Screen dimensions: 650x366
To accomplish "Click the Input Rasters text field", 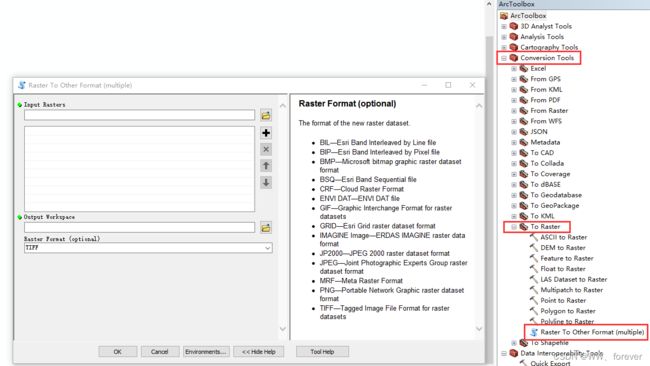I will (x=139, y=115).
